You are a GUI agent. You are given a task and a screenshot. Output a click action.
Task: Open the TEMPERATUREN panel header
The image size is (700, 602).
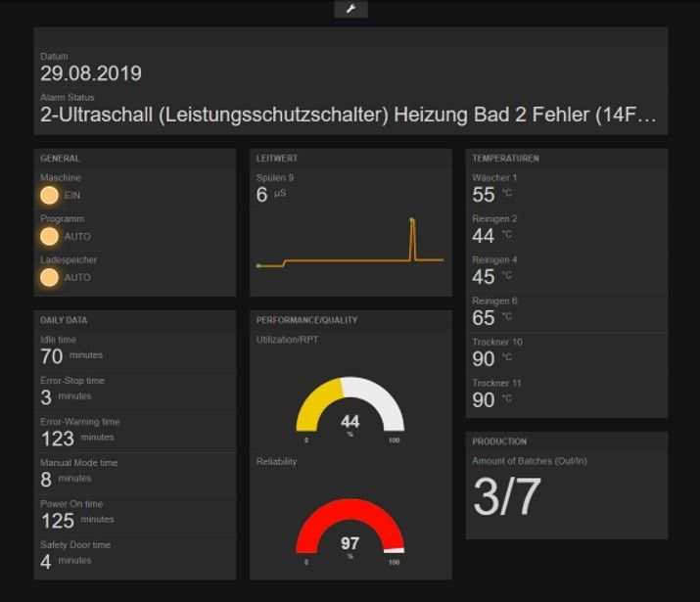(505, 158)
